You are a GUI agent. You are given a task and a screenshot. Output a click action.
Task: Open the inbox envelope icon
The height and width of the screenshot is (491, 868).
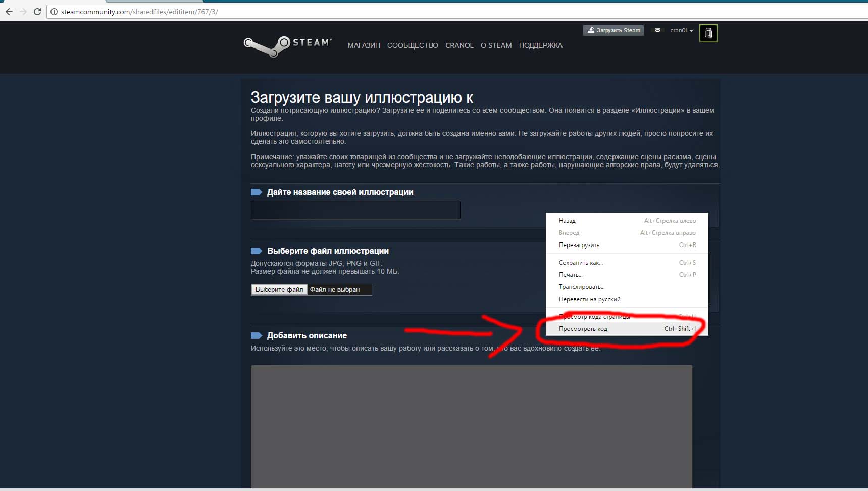click(x=657, y=30)
